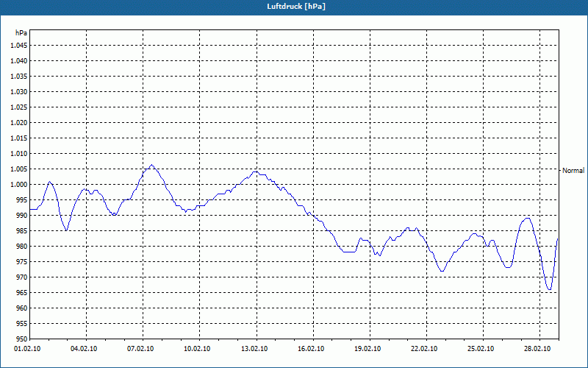Click the 1.030 pressure axis label
Image resolution: width=588 pixels, height=368 pixels.
19,91
